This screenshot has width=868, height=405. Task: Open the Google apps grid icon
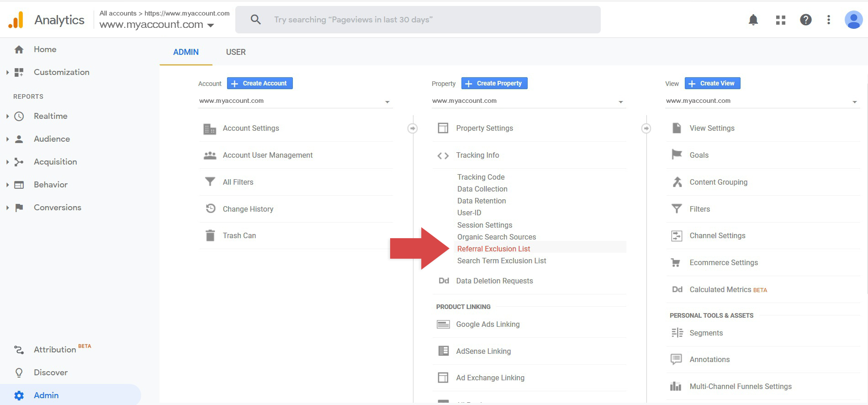pyautogui.click(x=780, y=20)
